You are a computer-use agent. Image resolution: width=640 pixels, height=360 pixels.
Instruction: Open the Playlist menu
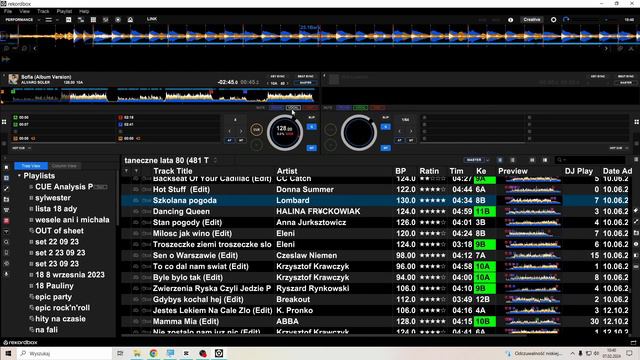tap(64, 11)
